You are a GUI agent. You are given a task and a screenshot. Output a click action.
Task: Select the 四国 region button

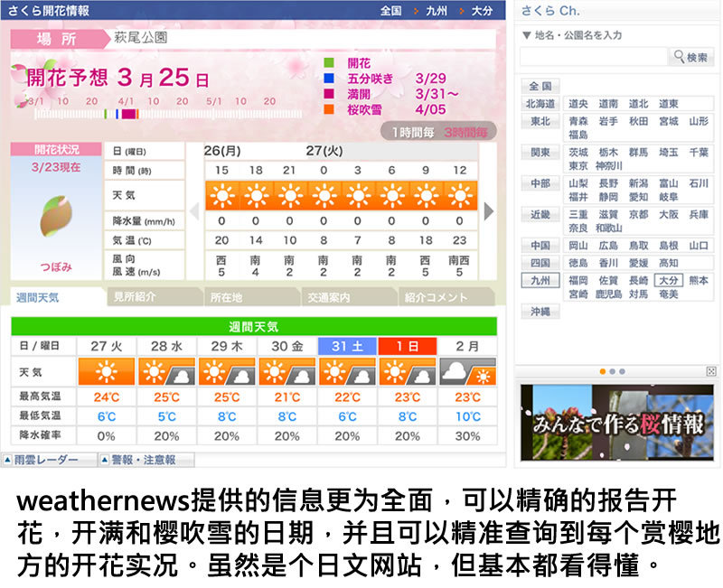click(x=540, y=263)
